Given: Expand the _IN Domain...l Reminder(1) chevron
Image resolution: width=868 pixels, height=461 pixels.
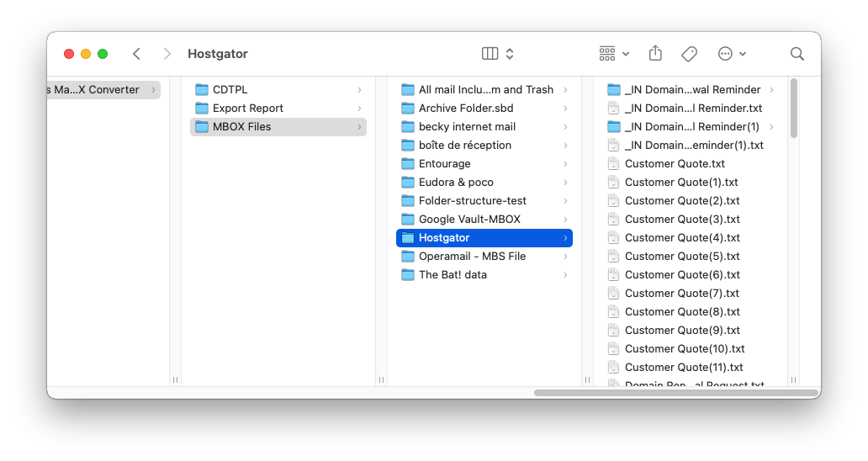Looking at the screenshot, I should (x=771, y=127).
